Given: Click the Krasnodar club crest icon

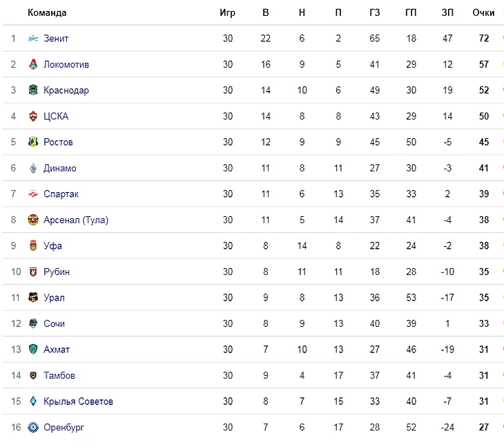Looking at the screenshot, I should [x=33, y=91].
